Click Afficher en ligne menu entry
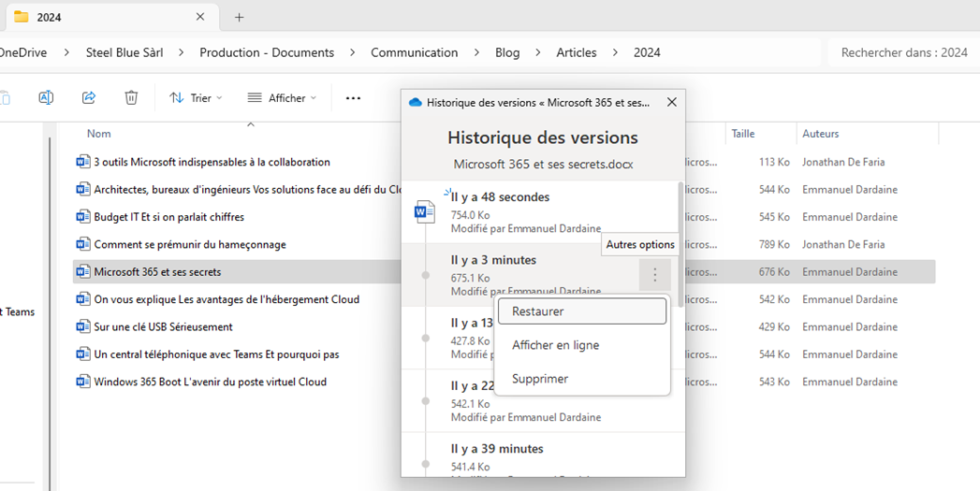This screenshot has width=980, height=491. (x=581, y=345)
